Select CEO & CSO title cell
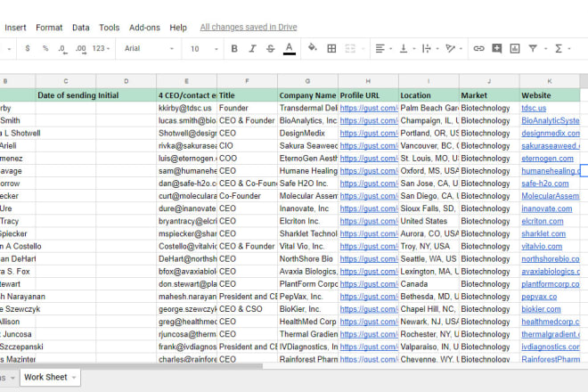The image size is (588, 392). point(247,309)
